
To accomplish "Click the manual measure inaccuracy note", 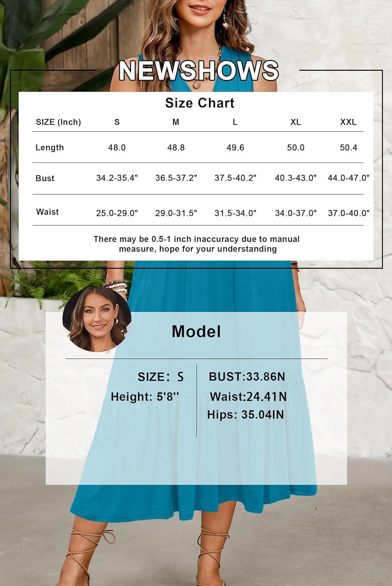I will coord(197,244).
